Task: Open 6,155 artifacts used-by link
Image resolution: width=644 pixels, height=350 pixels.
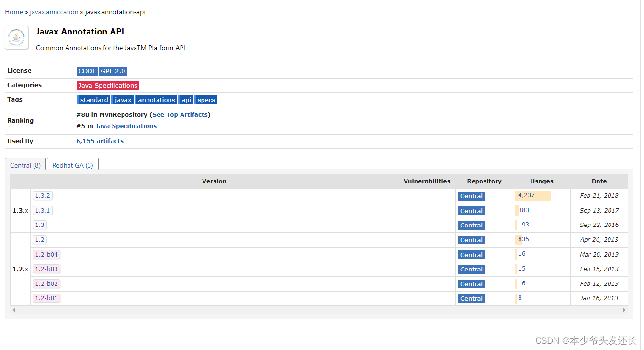Action: [100, 141]
